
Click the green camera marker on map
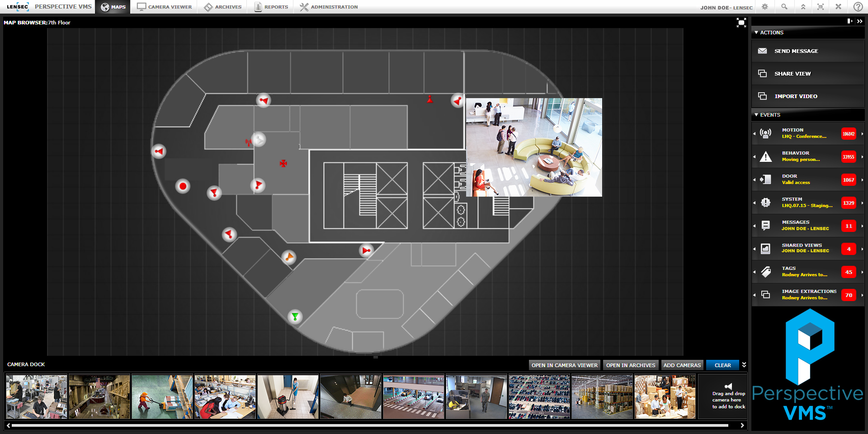295,316
